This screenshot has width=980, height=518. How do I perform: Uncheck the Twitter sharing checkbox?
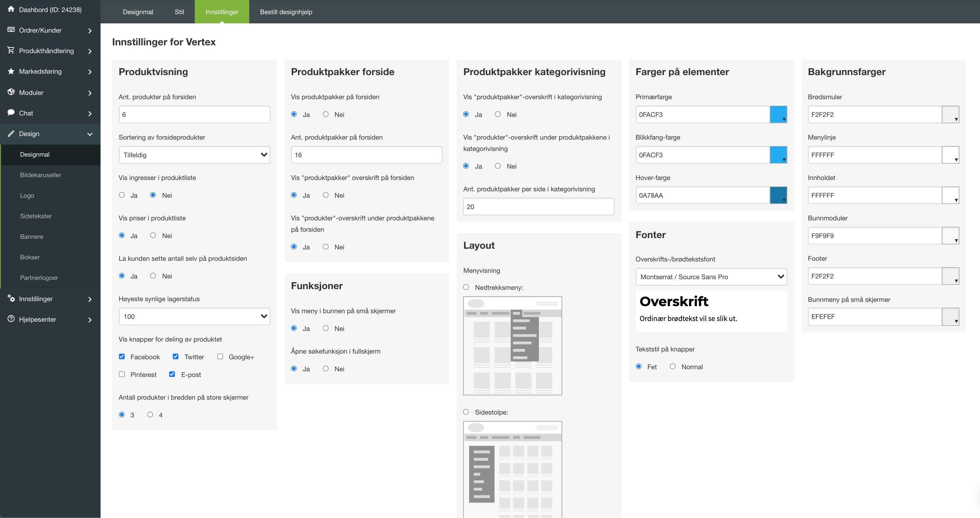(175, 356)
